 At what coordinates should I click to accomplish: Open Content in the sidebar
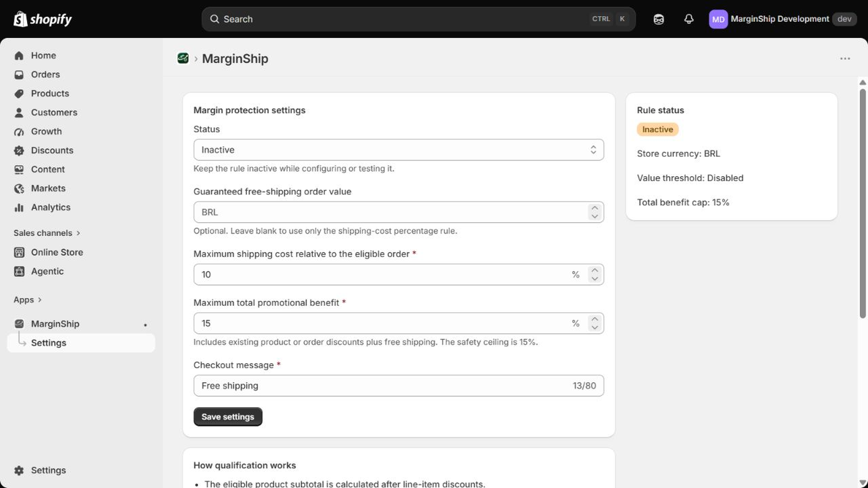pyautogui.click(x=81, y=169)
